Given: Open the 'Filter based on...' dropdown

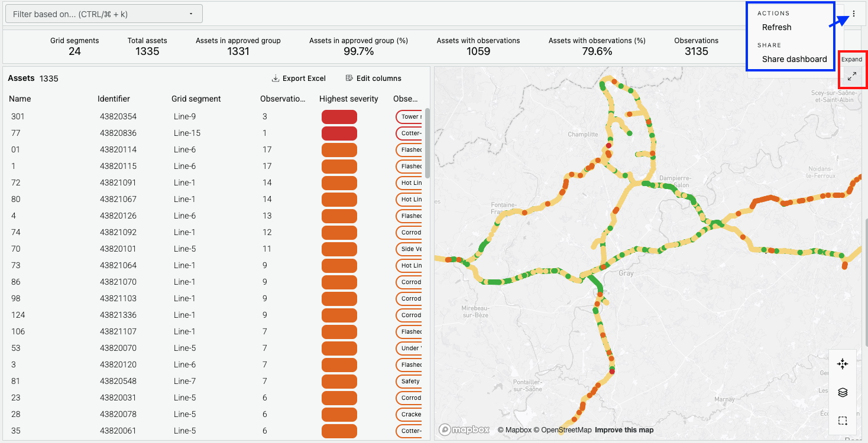Looking at the screenshot, I should 104,14.
